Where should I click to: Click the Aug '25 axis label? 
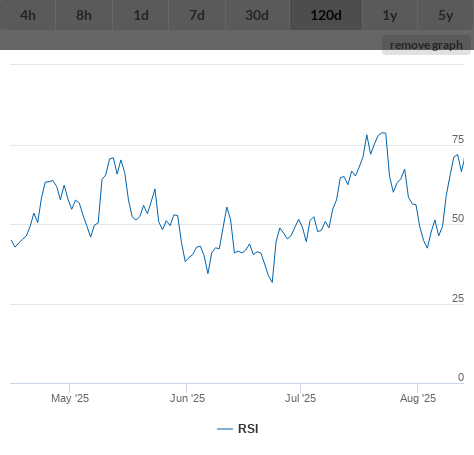click(418, 398)
